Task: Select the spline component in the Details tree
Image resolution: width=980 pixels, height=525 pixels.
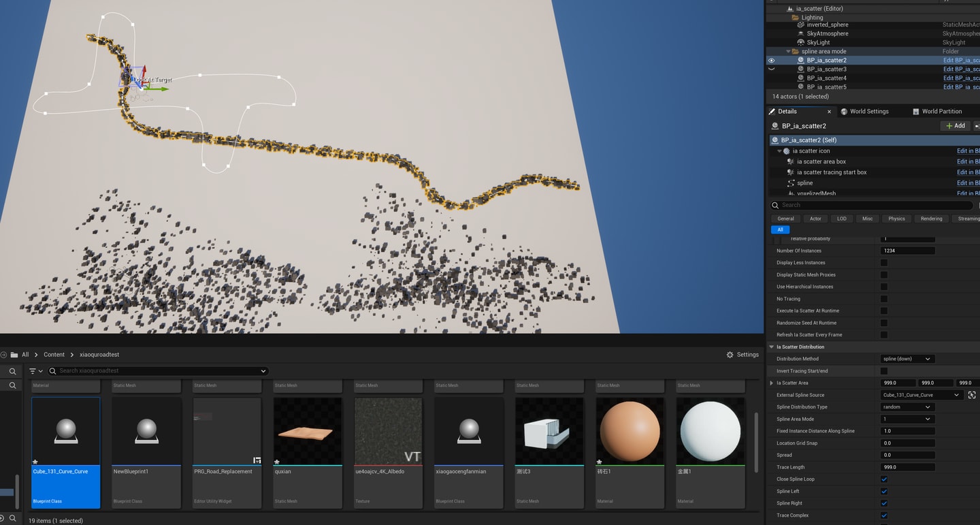Action: coord(804,183)
